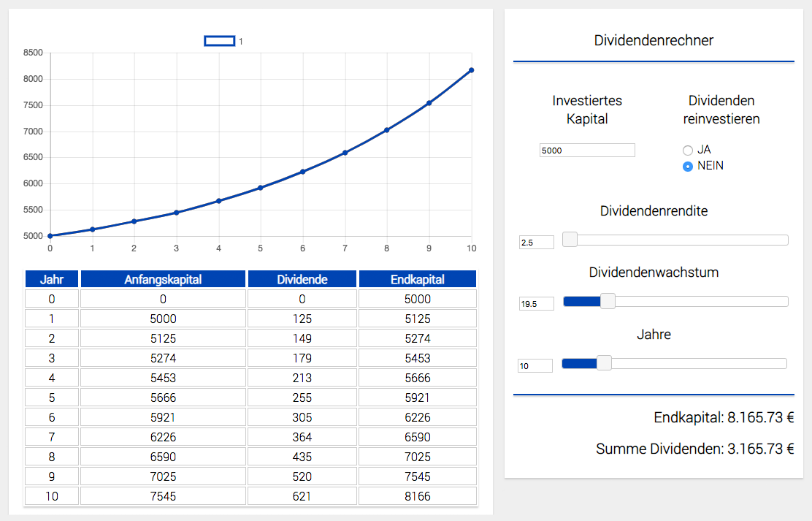Click the Dividende cell 125
The width and height of the screenshot is (812, 521).
point(302,319)
